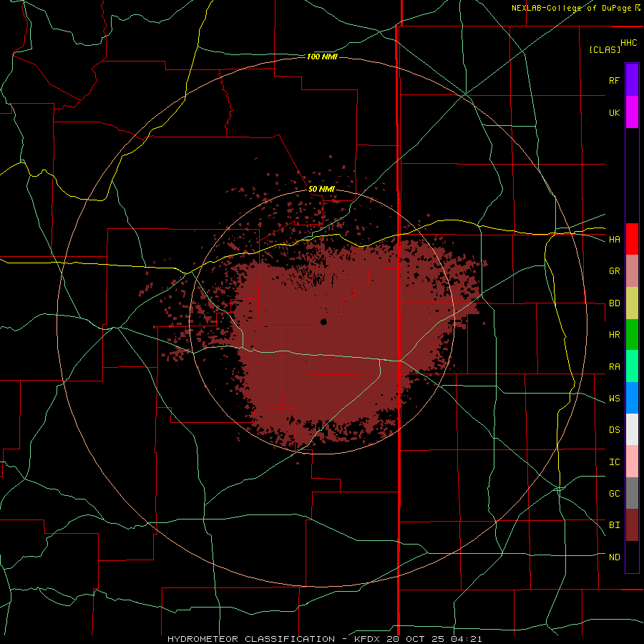Image resolution: width=644 pixels, height=644 pixels.
Task: Click the RA legend label
Action: (x=614, y=367)
